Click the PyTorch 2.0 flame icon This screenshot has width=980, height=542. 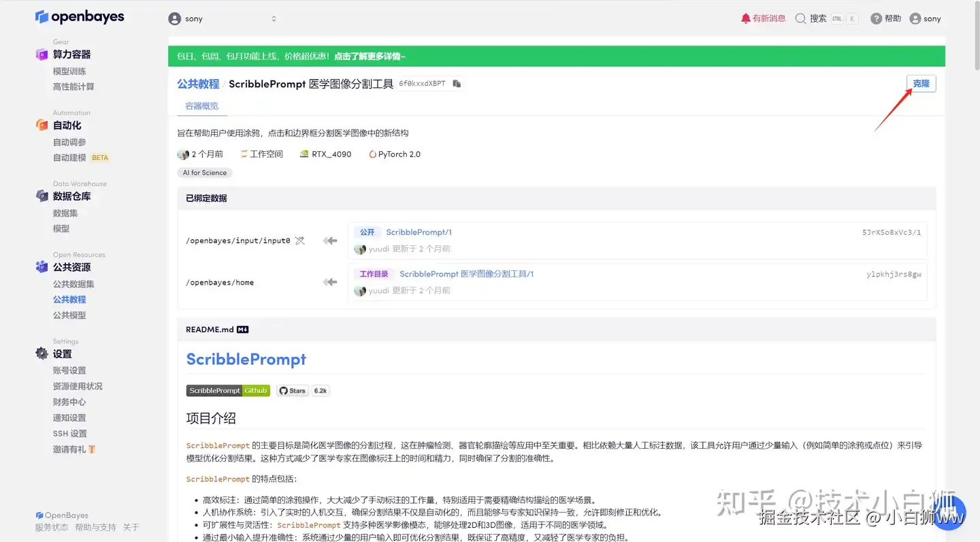pyautogui.click(x=372, y=155)
